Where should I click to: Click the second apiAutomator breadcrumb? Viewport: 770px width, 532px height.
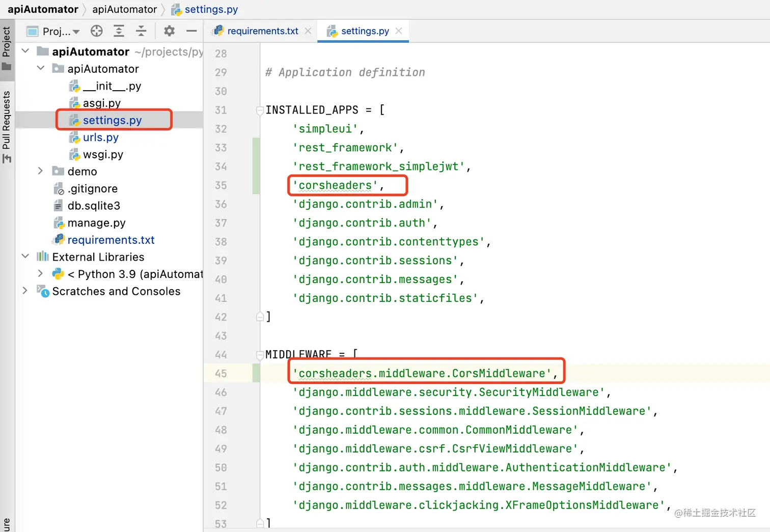pos(125,9)
